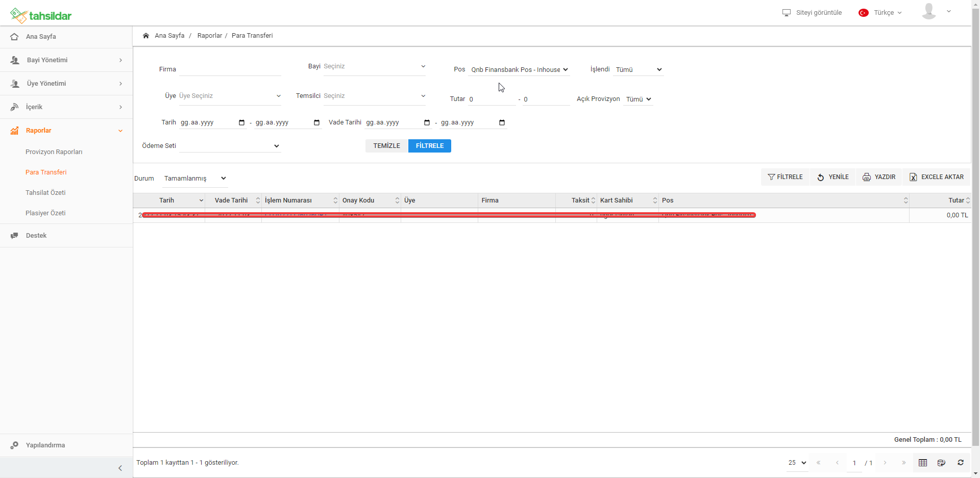The height and width of the screenshot is (478, 980).
Task: Click the YENİLE button
Action: 833,177
